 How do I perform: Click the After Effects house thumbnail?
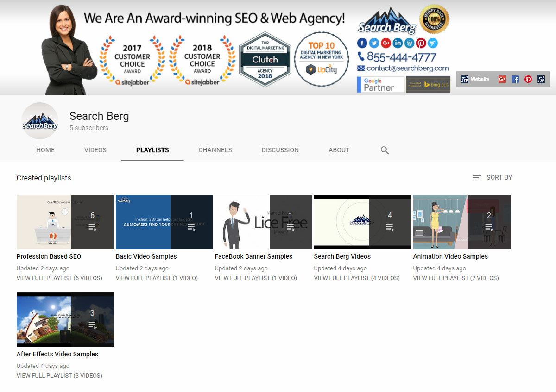[x=65, y=320]
